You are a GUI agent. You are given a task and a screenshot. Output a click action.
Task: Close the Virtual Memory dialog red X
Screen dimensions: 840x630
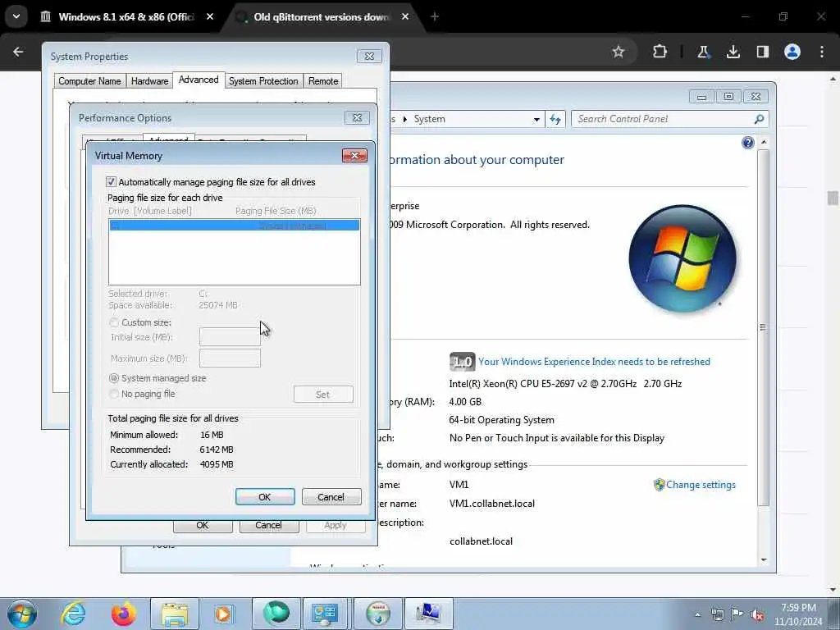coord(354,155)
